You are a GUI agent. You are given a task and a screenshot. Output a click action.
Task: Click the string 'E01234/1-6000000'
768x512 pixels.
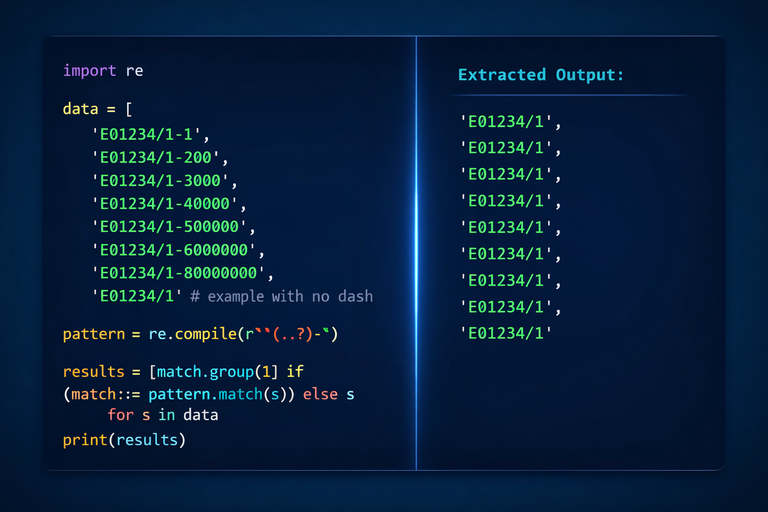click(x=174, y=250)
